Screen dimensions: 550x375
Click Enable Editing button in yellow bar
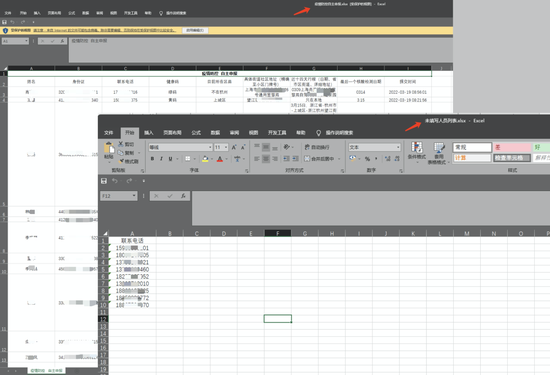(x=195, y=31)
